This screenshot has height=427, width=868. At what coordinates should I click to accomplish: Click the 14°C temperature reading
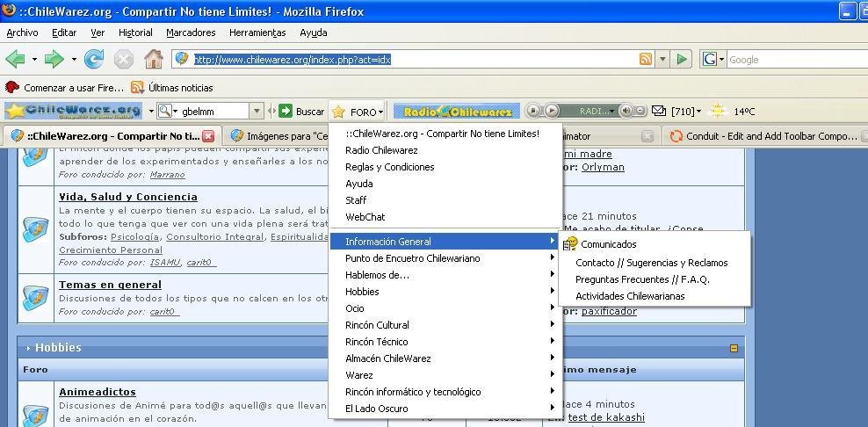pyautogui.click(x=744, y=112)
